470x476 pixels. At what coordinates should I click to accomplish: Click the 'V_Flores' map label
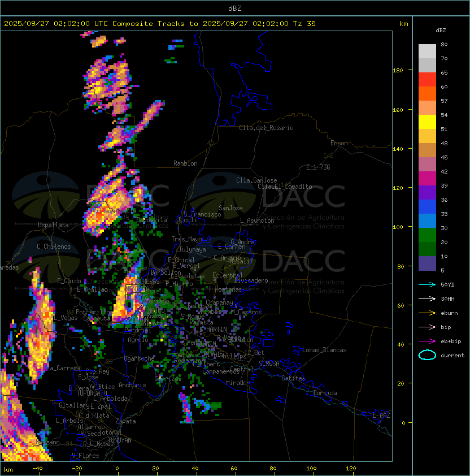coord(85,456)
